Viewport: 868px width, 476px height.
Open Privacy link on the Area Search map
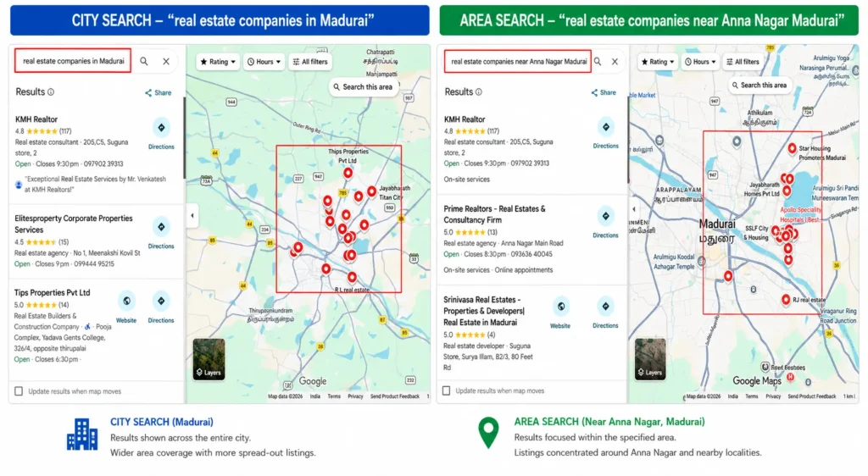[773, 396]
